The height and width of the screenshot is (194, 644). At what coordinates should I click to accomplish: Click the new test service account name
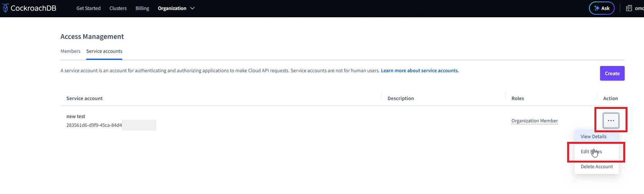tap(76, 116)
